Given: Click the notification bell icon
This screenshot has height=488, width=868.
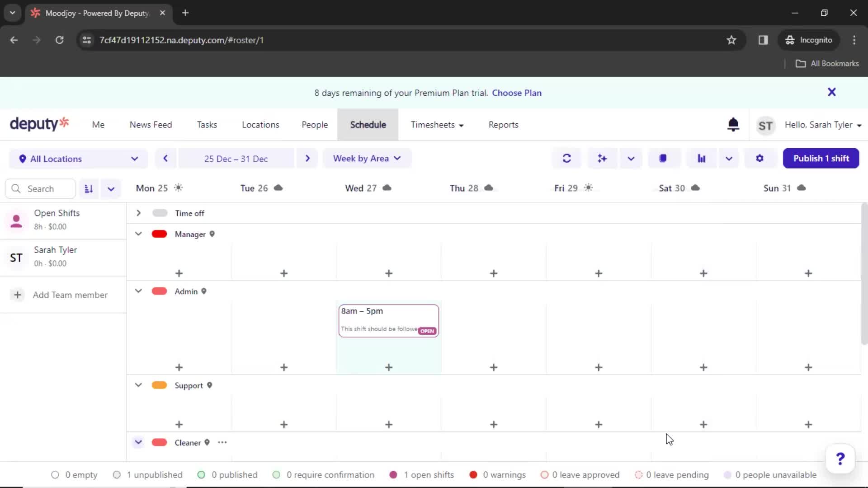Looking at the screenshot, I should pos(733,125).
